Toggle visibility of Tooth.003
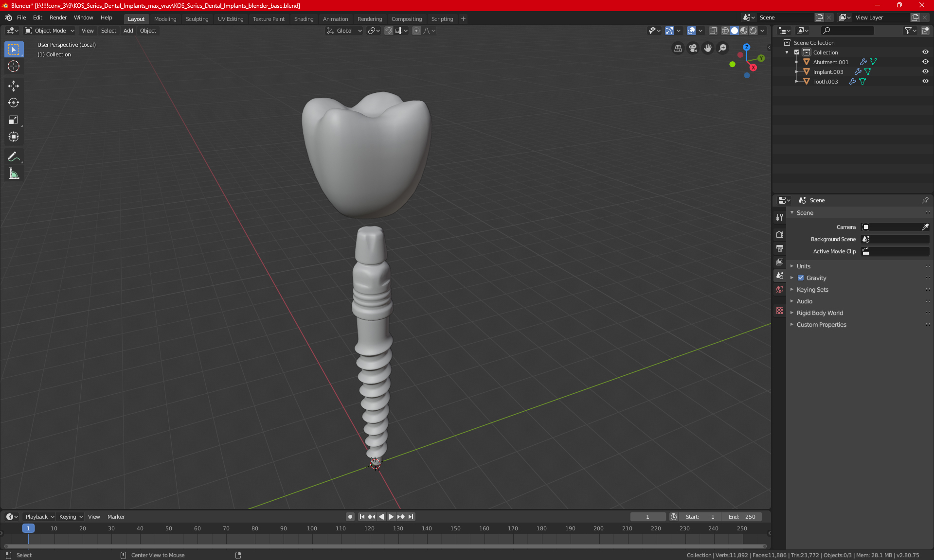The image size is (934, 560). 925,81
